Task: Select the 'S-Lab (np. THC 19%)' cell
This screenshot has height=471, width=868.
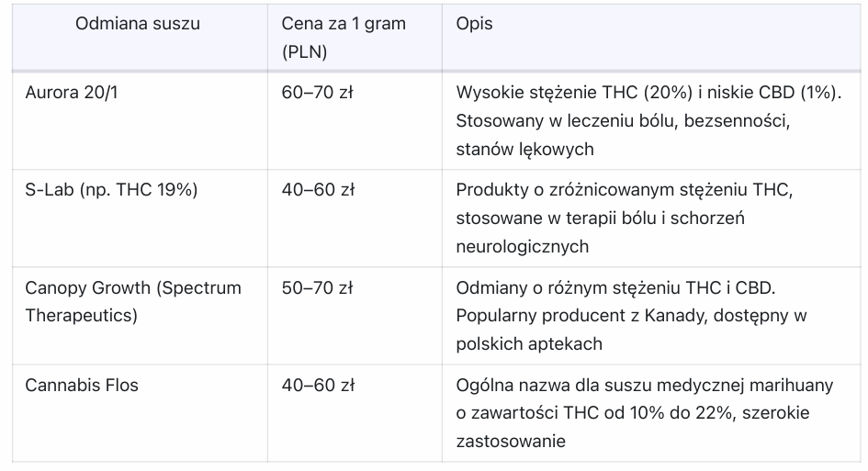Action: click(x=112, y=191)
